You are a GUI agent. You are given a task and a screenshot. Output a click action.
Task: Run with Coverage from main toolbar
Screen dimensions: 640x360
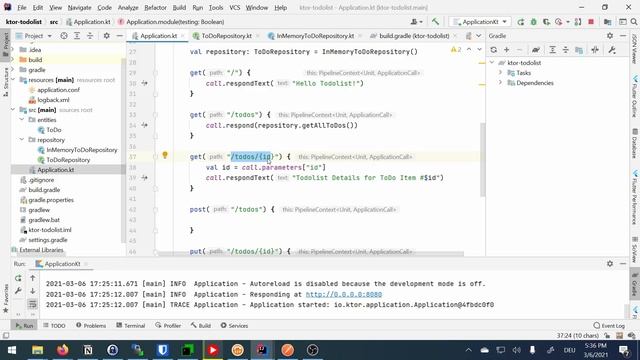(546, 22)
